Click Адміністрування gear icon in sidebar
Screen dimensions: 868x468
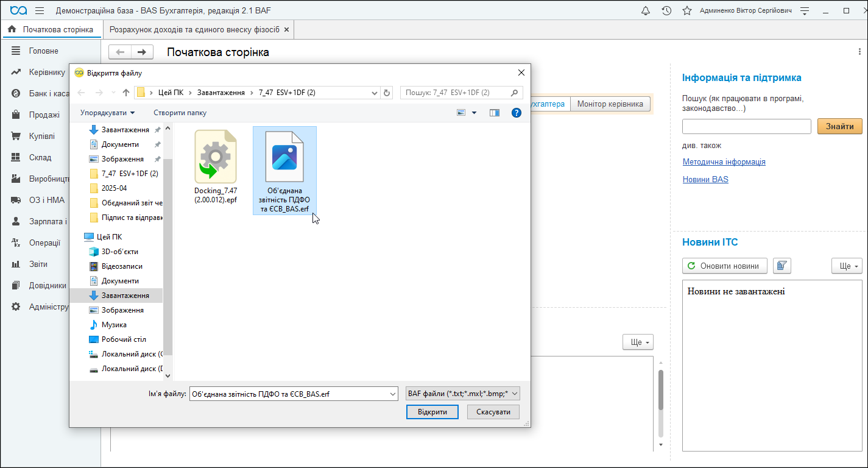click(x=16, y=307)
